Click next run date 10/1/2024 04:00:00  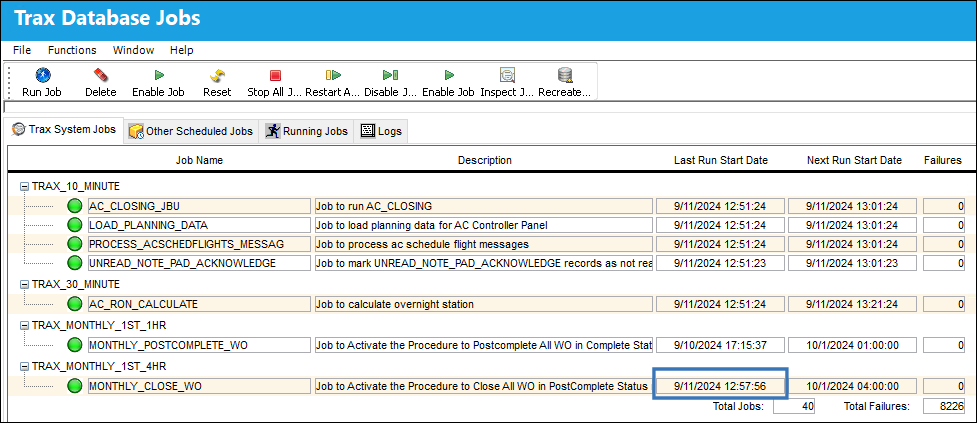click(852, 386)
